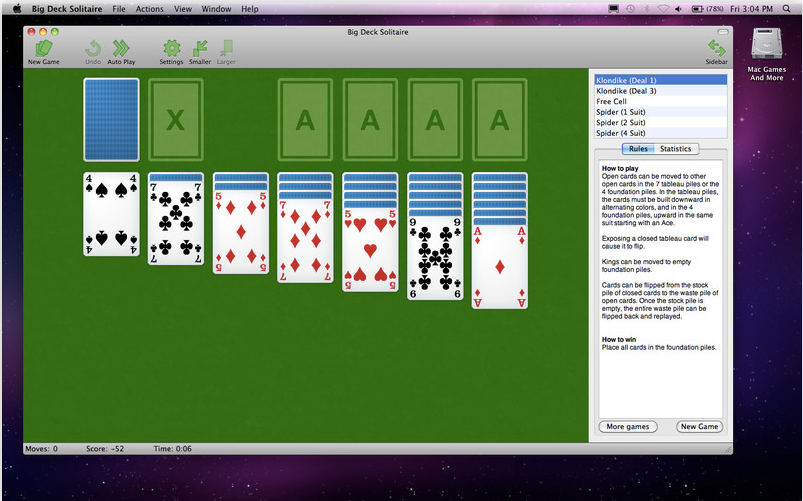This screenshot has height=501, width=803.
Task: Click the How to play heading
Action: [620, 168]
